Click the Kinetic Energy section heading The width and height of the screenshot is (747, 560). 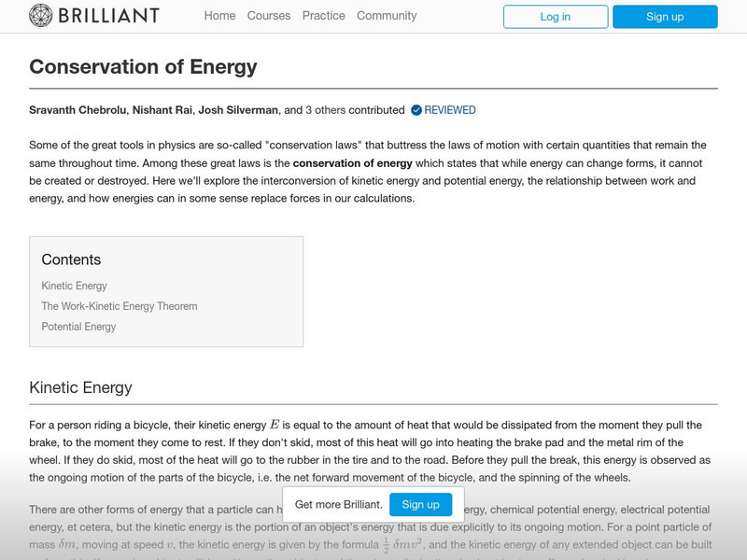(80, 387)
